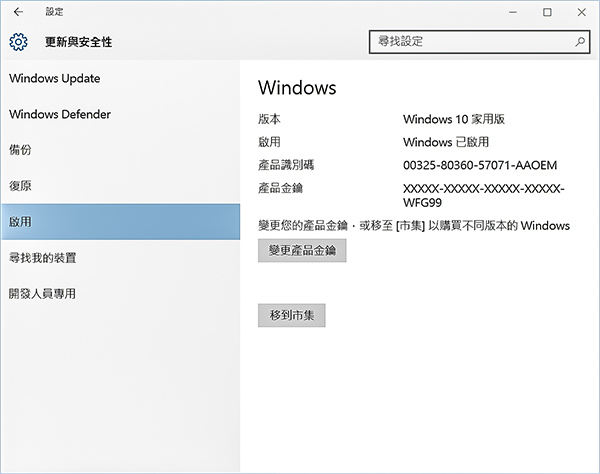Screen dimensions: 600x474
Task: Open 尋找我的裝置 settings
Action: (x=43, y=258)
